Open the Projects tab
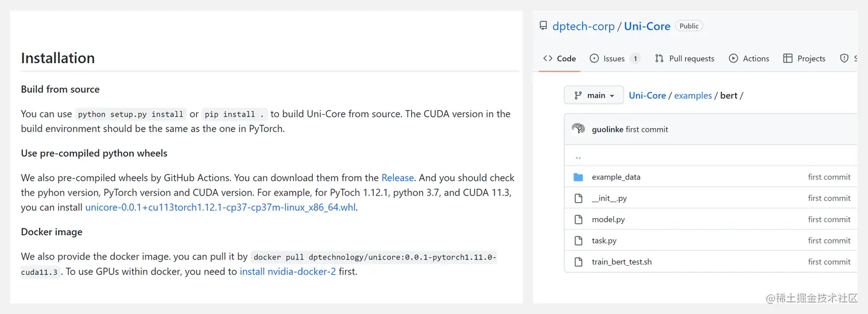This screenshot has height=314, width=868. tap(804, 59)
